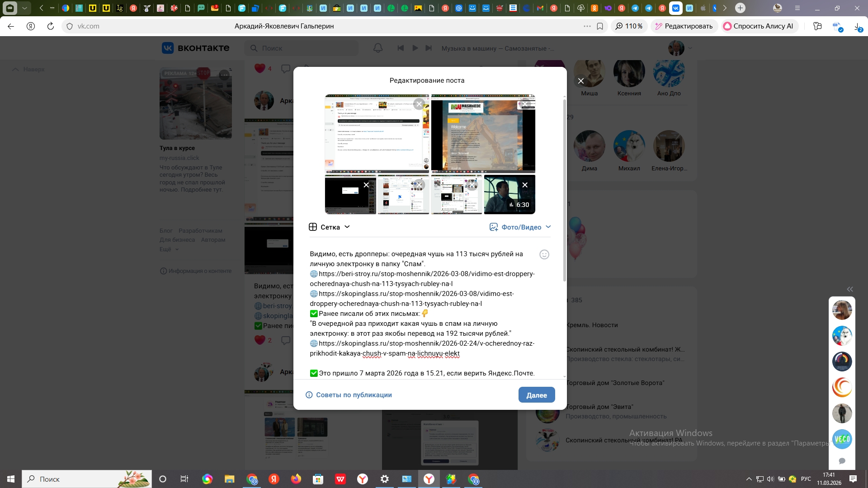Adjust browser zoom 110% control
The width and height of the screenshot is (868, 488).
(629, 26)
